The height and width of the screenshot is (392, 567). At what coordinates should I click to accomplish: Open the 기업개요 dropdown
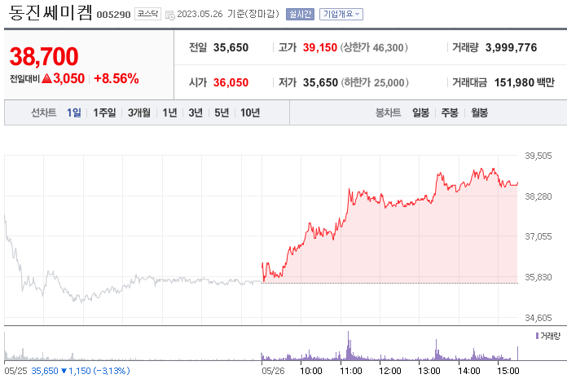pos(341,14)
